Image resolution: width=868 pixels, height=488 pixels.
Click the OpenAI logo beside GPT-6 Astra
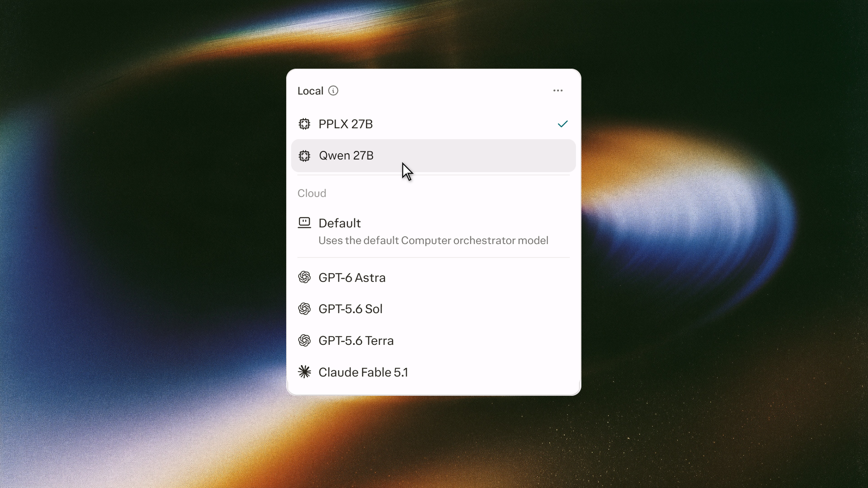point(305,277)
